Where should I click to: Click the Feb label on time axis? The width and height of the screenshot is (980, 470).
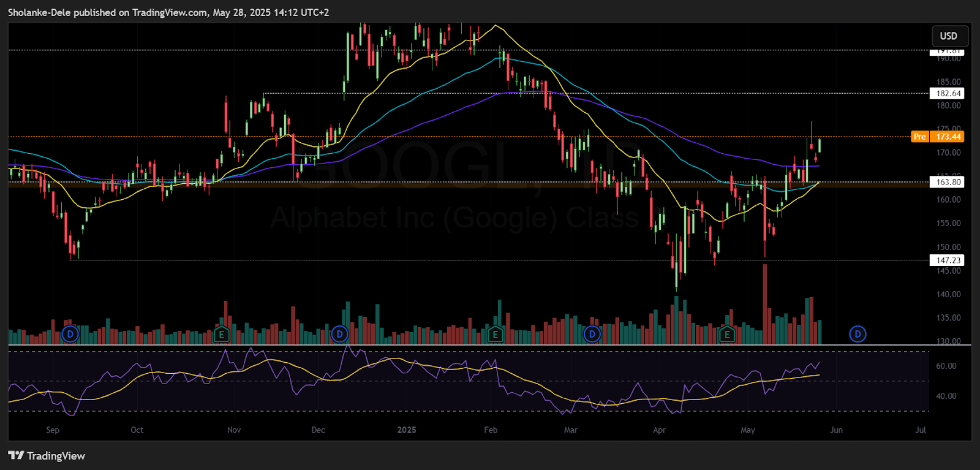(491, 430)
